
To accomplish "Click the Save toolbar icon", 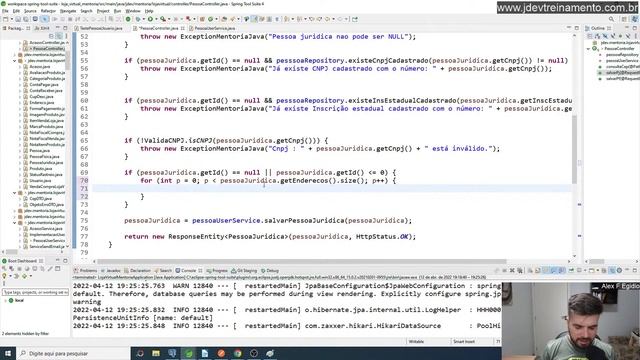I will 18,19.
